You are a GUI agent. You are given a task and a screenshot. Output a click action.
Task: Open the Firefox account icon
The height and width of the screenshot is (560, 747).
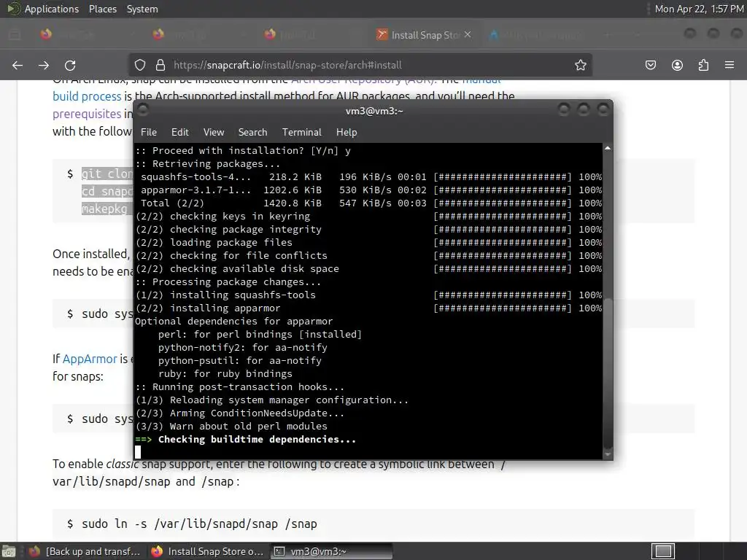(x=677, y=65)
